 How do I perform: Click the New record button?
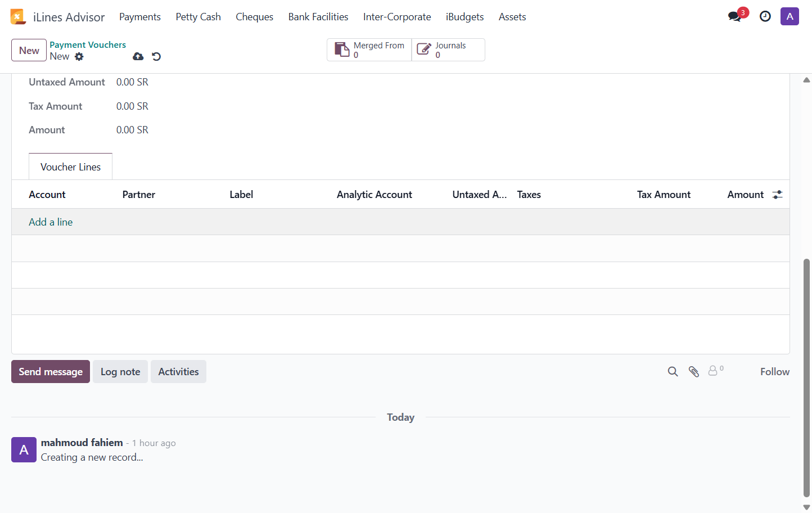tap(29, 50)
